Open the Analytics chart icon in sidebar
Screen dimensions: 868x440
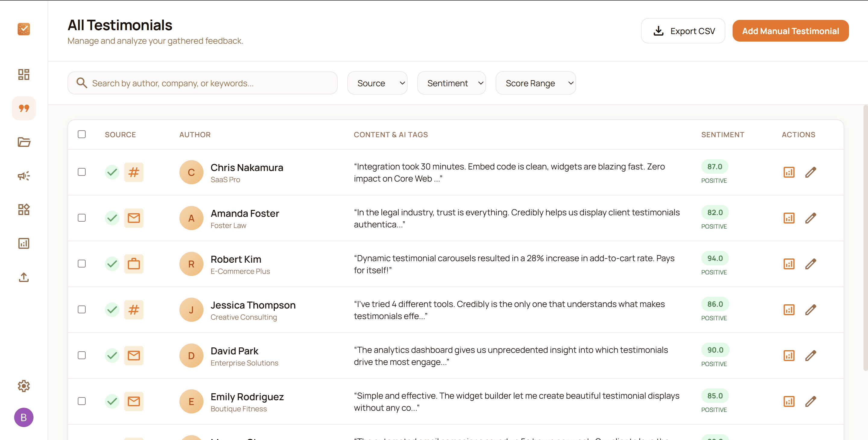[24, 243]
